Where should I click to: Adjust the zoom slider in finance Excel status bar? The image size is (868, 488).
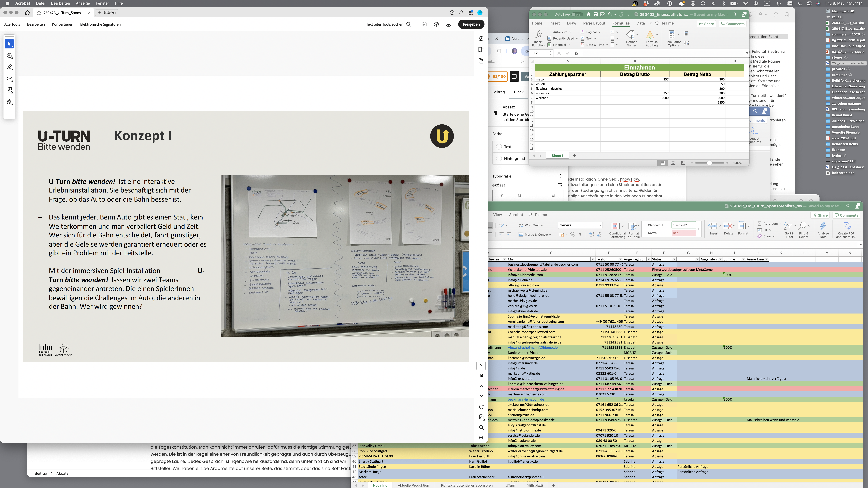pos(709,163)
